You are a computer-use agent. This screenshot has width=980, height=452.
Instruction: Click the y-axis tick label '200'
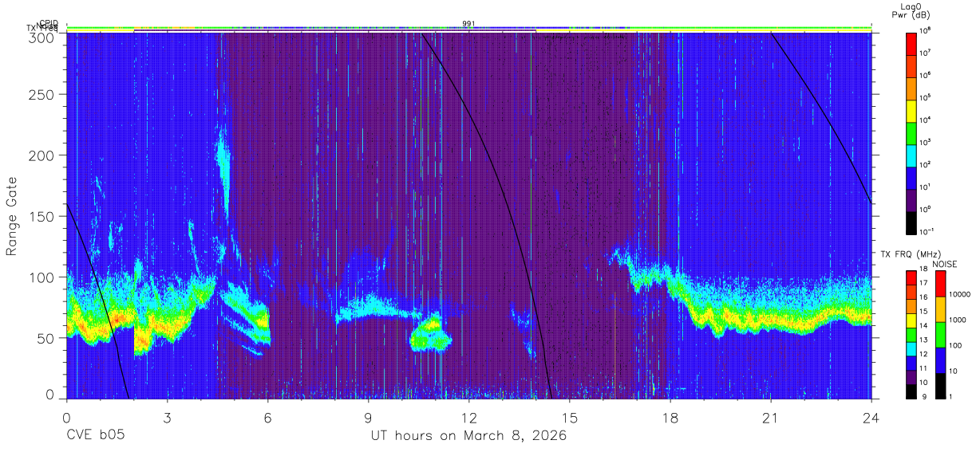(43, 155)
